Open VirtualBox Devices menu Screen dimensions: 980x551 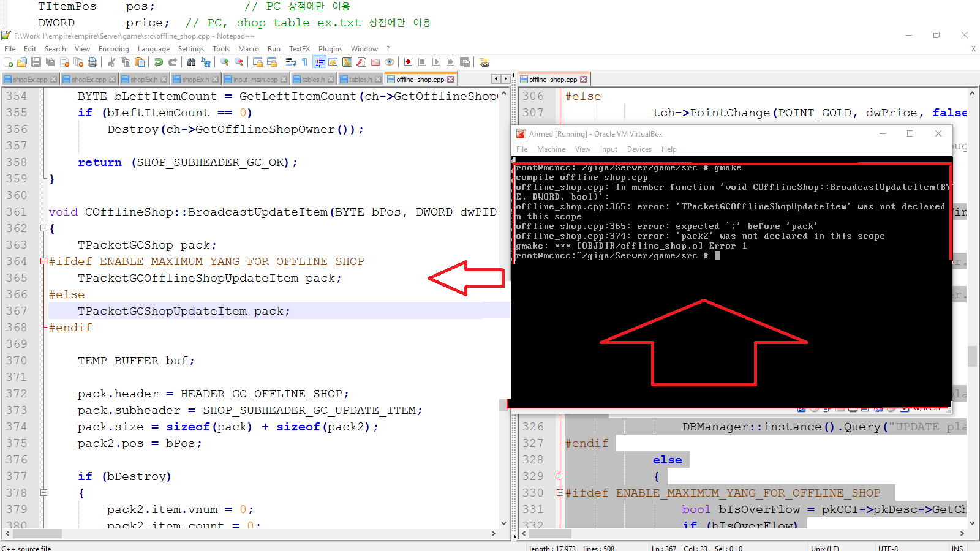pos(639,149)
